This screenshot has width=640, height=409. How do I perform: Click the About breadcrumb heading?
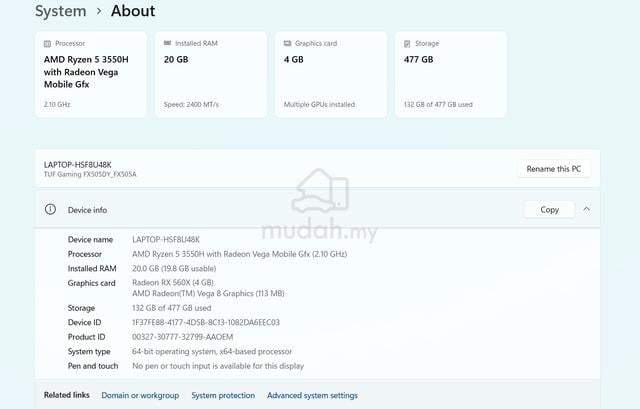pos(133,11)
